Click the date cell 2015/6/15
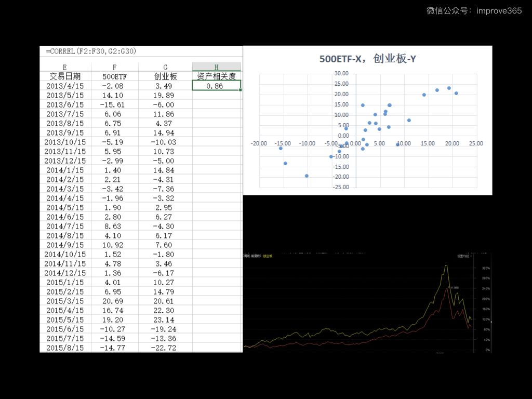This screenshot has height=399, width=532. tap(64, 329)
